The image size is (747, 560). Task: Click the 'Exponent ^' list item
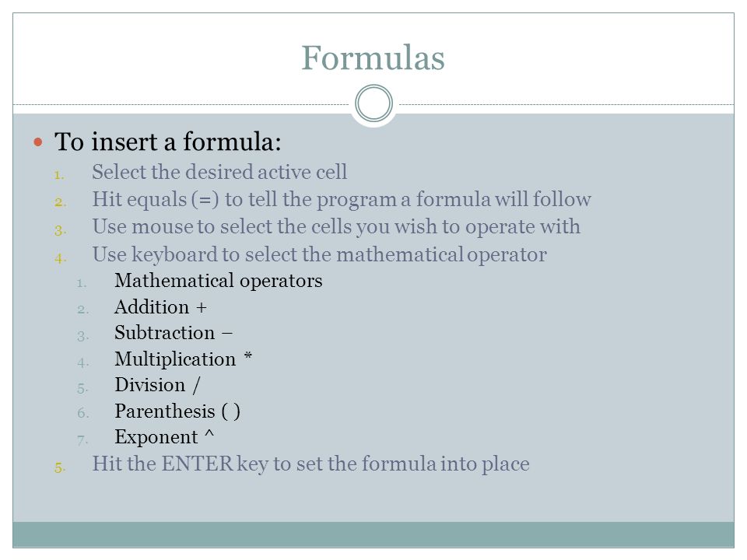[x=164, y=437]
